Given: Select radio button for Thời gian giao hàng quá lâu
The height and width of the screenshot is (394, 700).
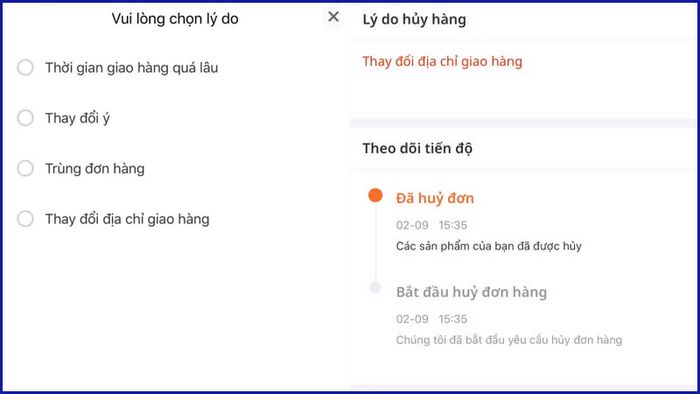Looking at the screenshot, I should pos(25,67).
